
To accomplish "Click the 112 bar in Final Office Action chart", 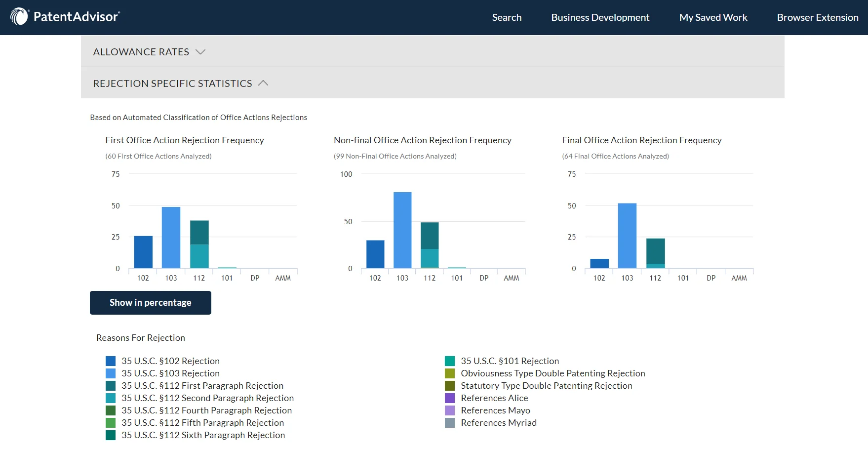I will click(655, 253).
